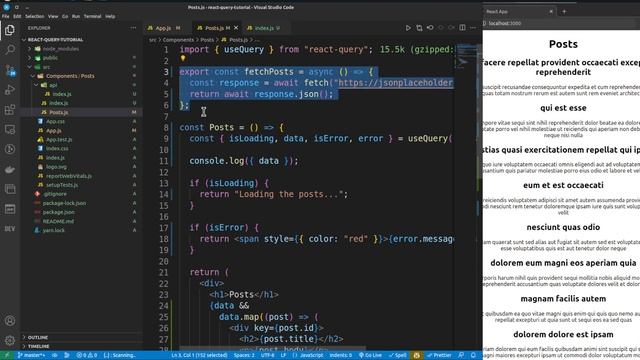Open the File menu
640x360 pixels.
coord(6,16)
